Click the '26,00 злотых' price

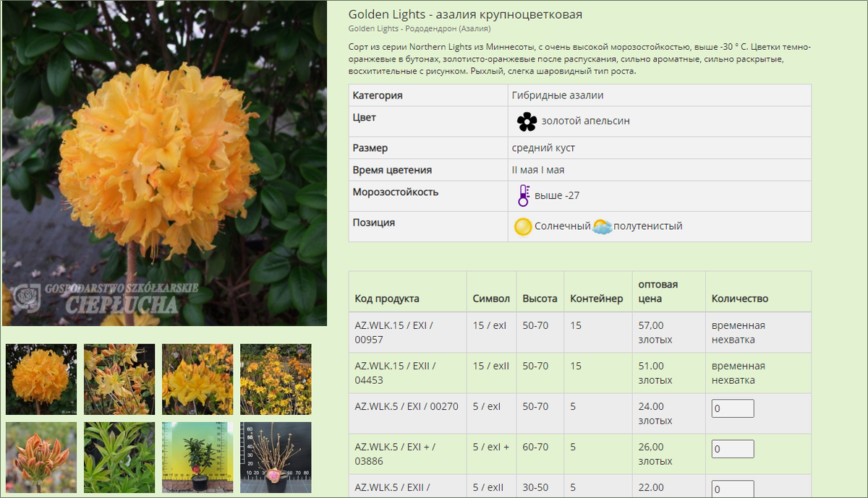click(x=655, y=454)
